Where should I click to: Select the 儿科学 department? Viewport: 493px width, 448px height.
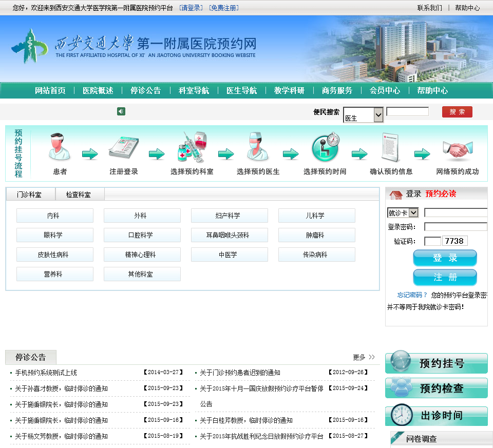(317, 216)
